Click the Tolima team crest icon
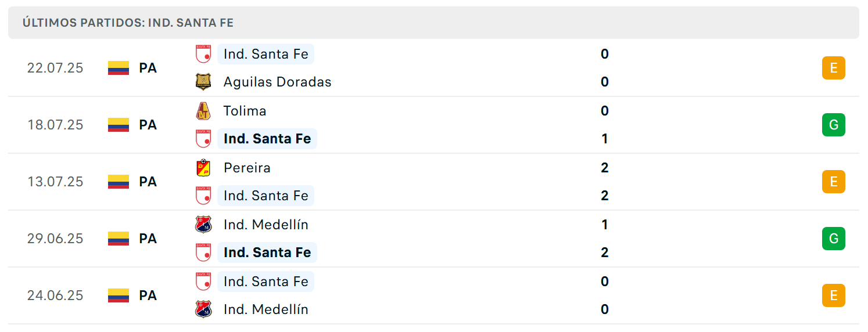Screen dimensions: 868x332 [203, 111]
